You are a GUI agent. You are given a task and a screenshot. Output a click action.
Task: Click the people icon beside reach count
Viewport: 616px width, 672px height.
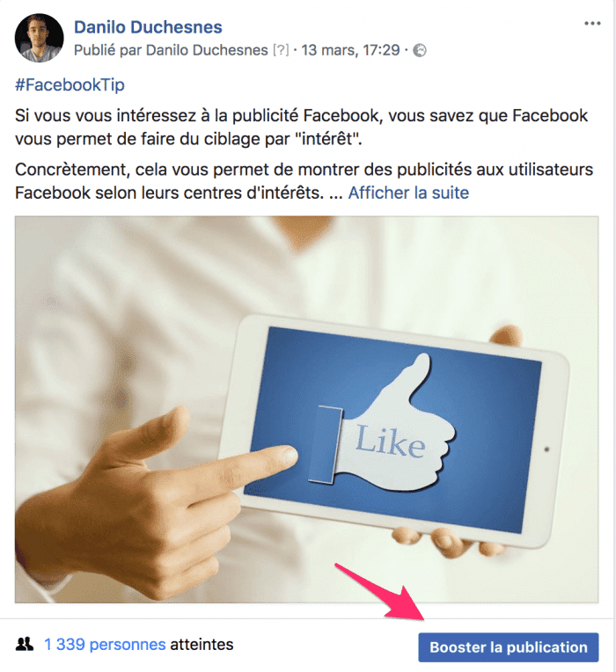click(x=25, y=644)
